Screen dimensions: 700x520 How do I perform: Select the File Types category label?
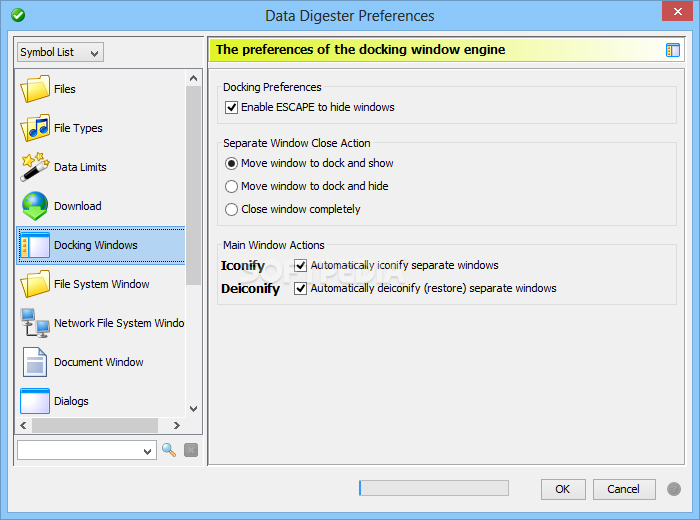[78, 128]
